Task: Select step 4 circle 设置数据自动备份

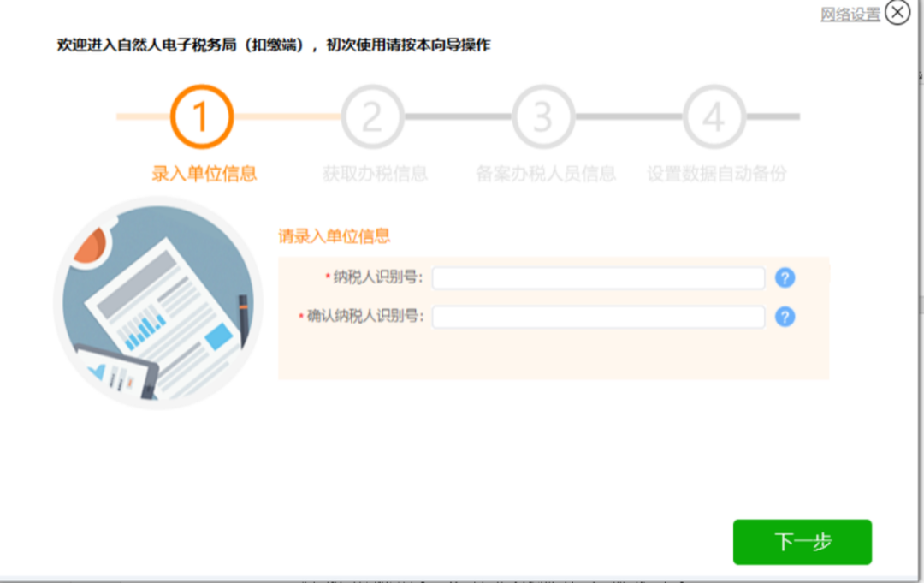Action: [714, 116]
